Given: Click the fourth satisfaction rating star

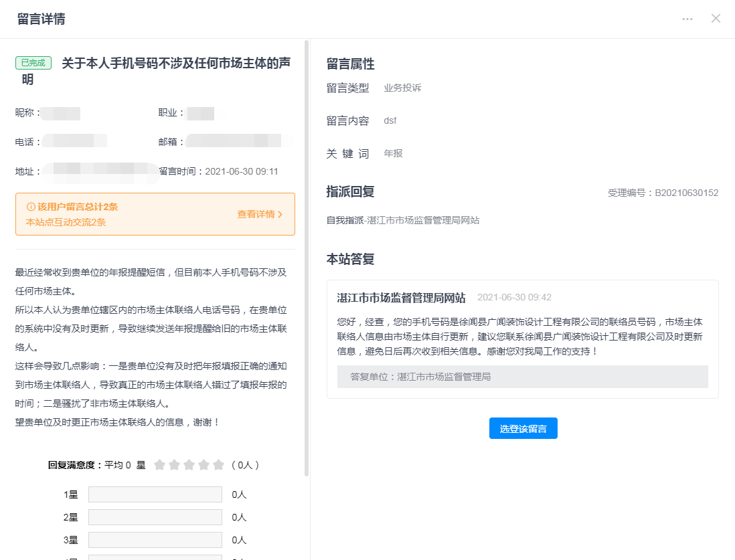Looking at the screenshot, I should point(203,465).
